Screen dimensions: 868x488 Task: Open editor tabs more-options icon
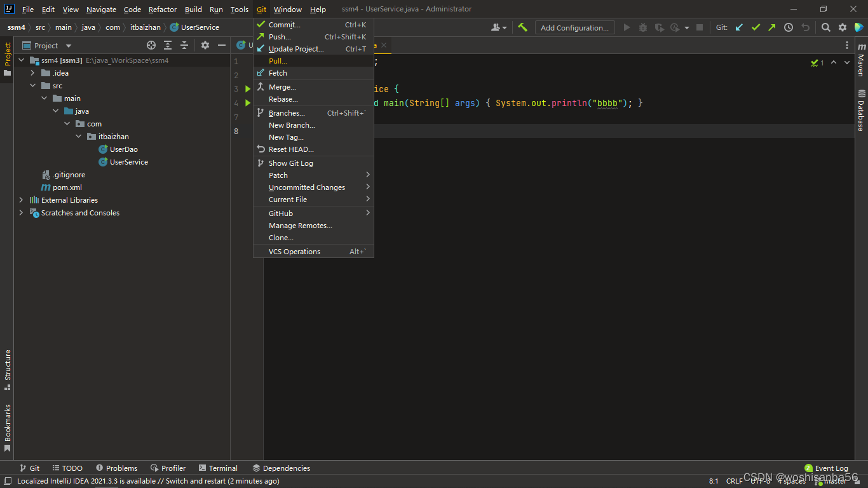point(847,45)
